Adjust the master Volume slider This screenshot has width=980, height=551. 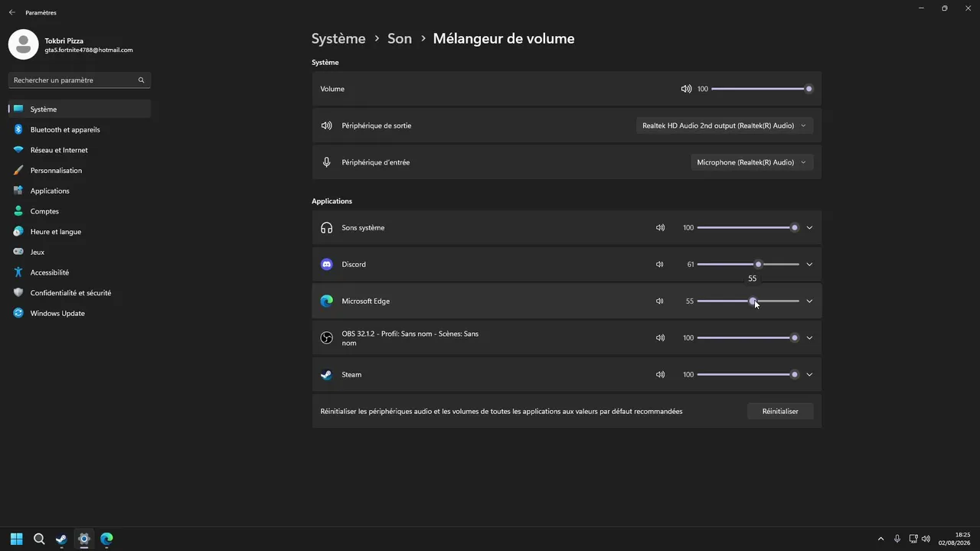pyautogui.click(x=760, y=89)
